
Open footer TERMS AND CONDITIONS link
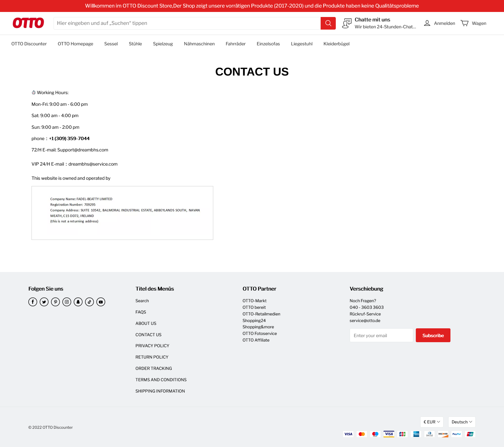[161, 380]
